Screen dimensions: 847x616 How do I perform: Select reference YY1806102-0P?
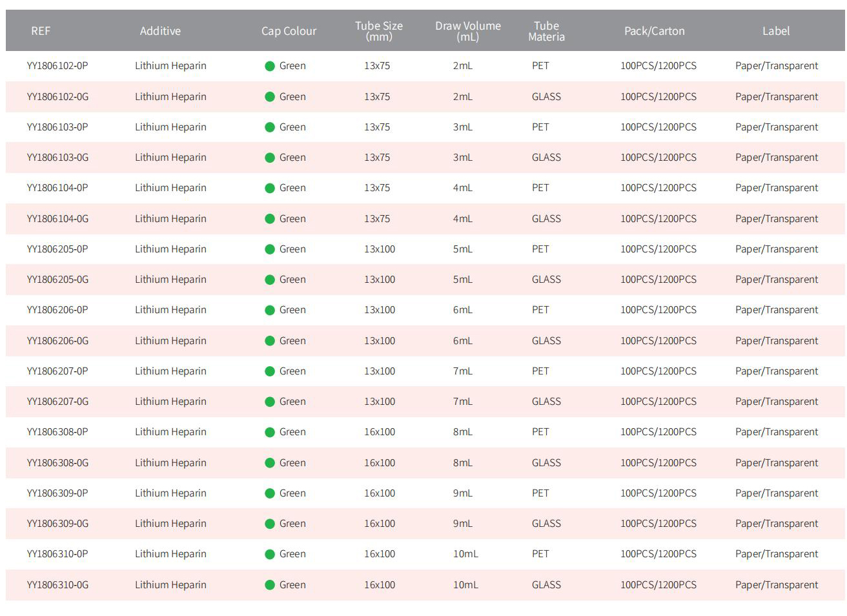57,66
